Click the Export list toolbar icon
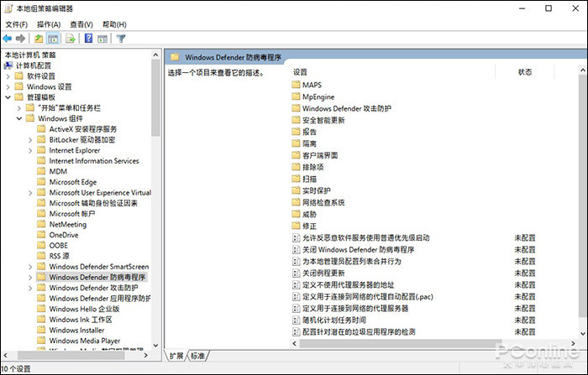 point(70,39)
